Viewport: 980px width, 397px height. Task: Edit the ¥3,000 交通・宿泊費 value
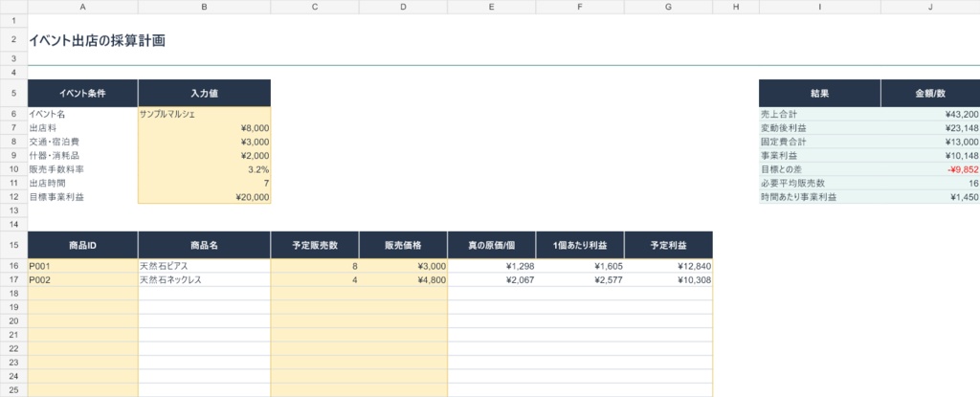[x=205, y=142]
